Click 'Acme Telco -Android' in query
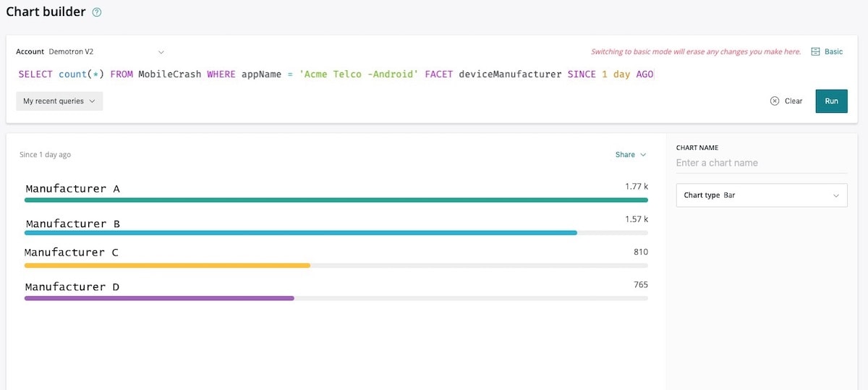Viewport: 868px width, 390px height. (x=359, y=75)
